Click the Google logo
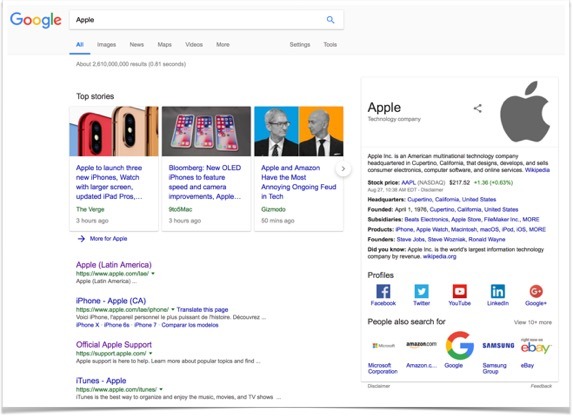Screen dimensions: 573x417 pos(35,20)
